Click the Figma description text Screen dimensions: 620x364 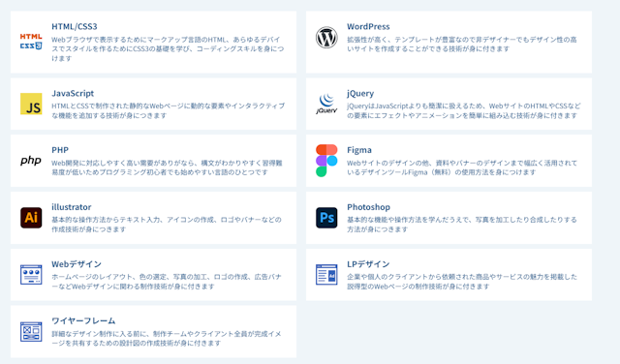coord(462,167)
